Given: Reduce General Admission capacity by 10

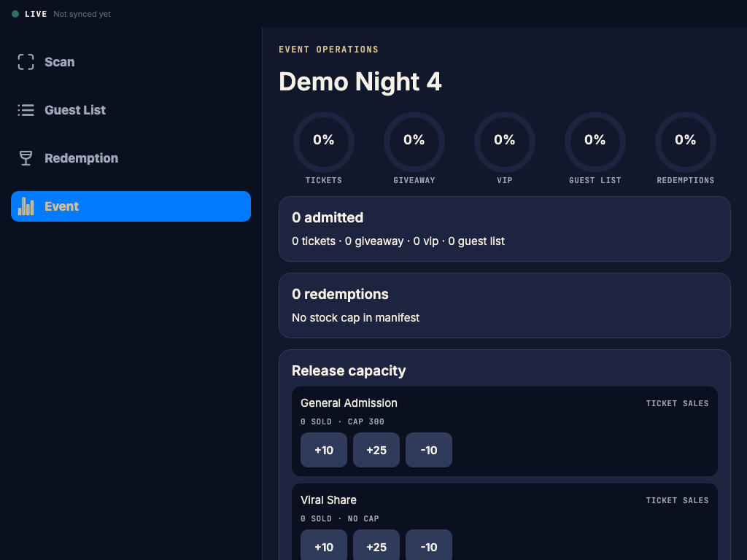Looking at the screenshot, I should (429, 450).
